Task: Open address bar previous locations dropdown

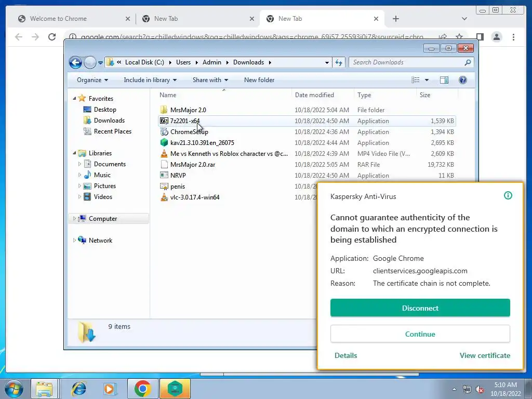Action: click(327, 62)
